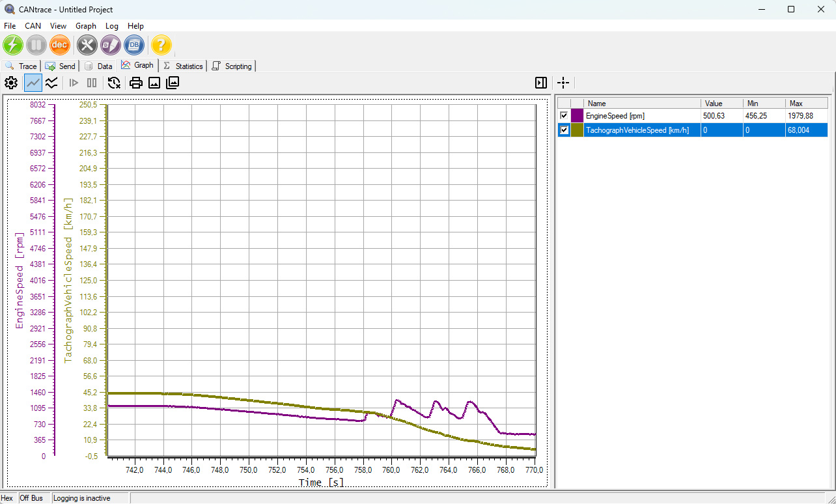The height and width of the screenshot is (504, 836).
Task: Click the clear graph history clock icon
Action: click(115, 83)
